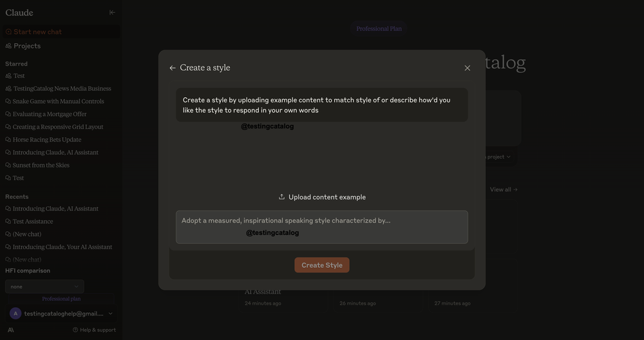Expand the account menu chevron

(111, 314)
